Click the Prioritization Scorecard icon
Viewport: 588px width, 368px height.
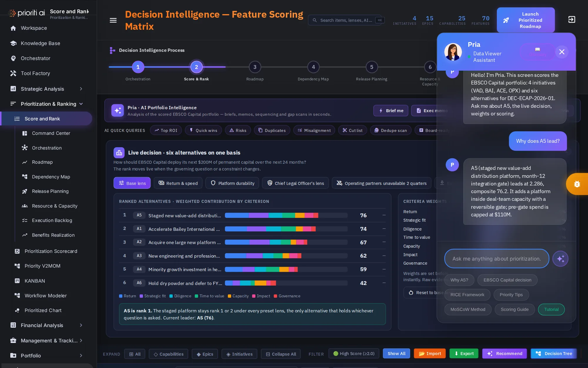pyautogui.click(x=17, y=251)
